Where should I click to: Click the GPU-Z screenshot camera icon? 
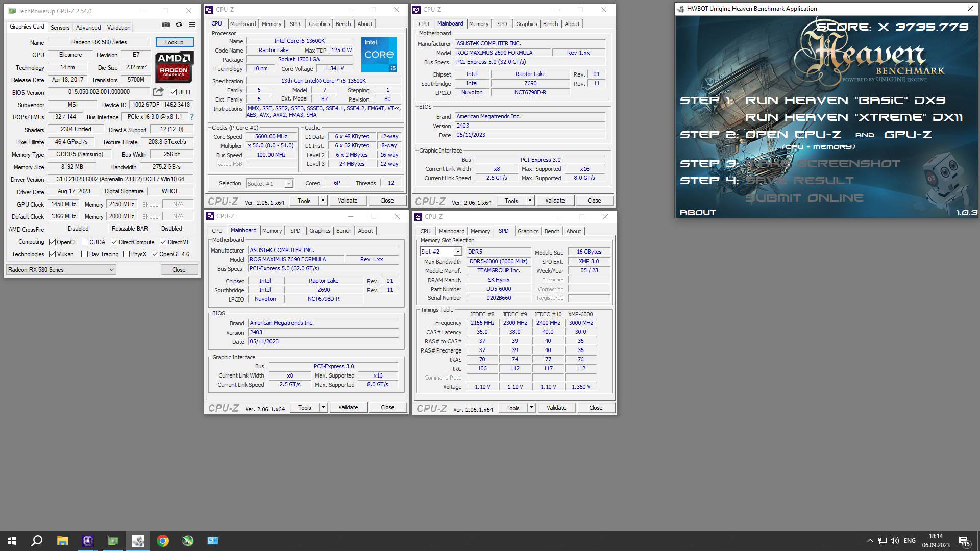click(x=166, y=24)
